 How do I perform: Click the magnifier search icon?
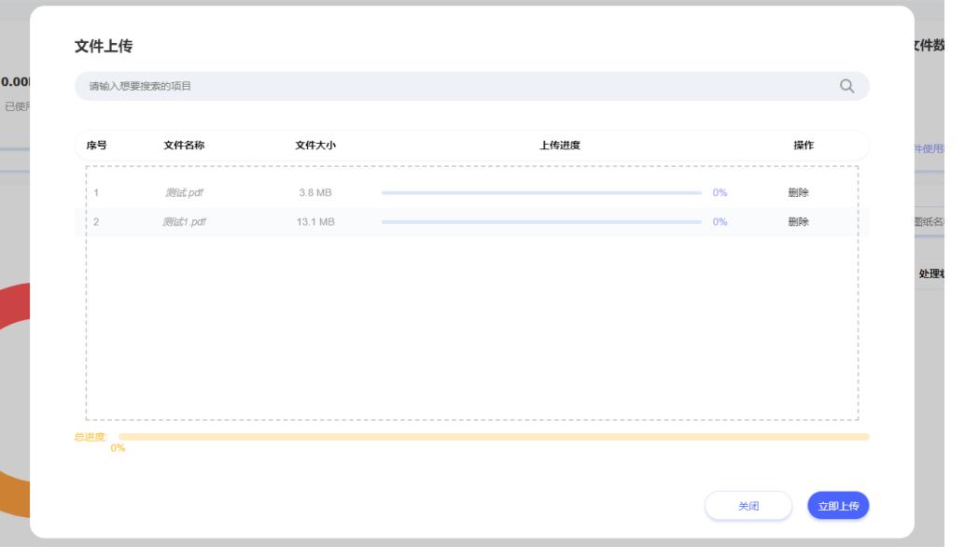click(x=846, y=86)
